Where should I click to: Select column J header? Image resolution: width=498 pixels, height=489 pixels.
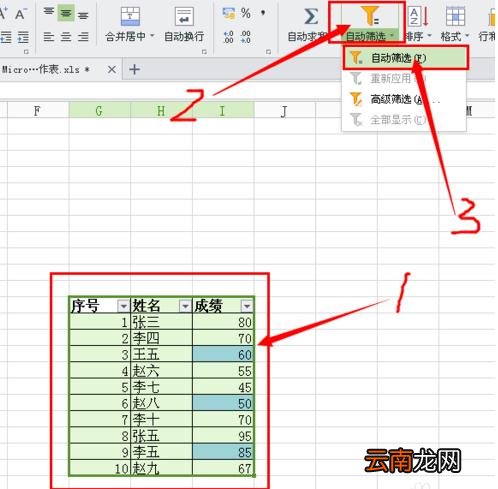coord(284,110)
